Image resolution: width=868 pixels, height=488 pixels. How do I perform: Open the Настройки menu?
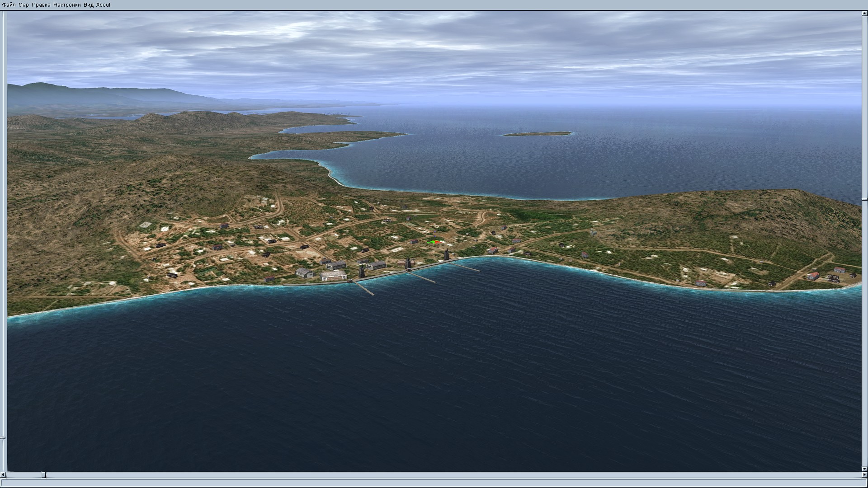pos(67,5)
